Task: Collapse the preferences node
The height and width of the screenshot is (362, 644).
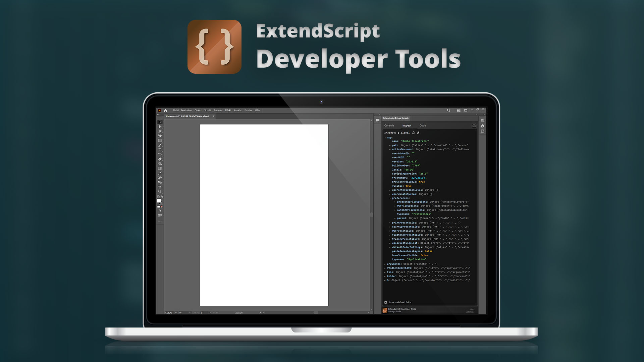Action: tap(390, 198)
